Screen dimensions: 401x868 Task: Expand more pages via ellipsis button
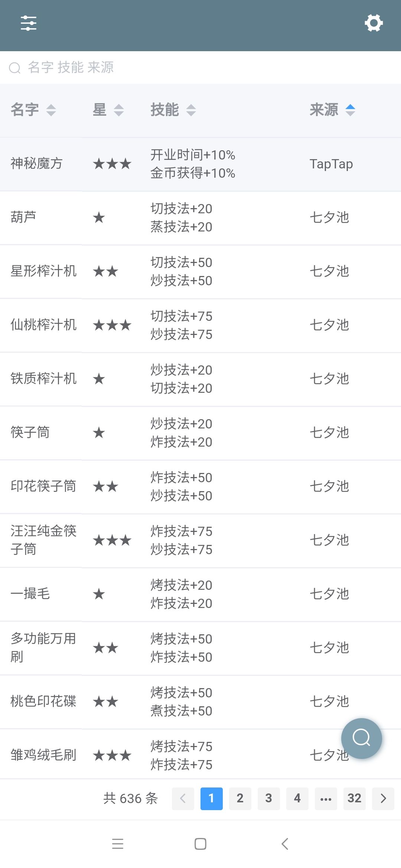tap(326, 798)
